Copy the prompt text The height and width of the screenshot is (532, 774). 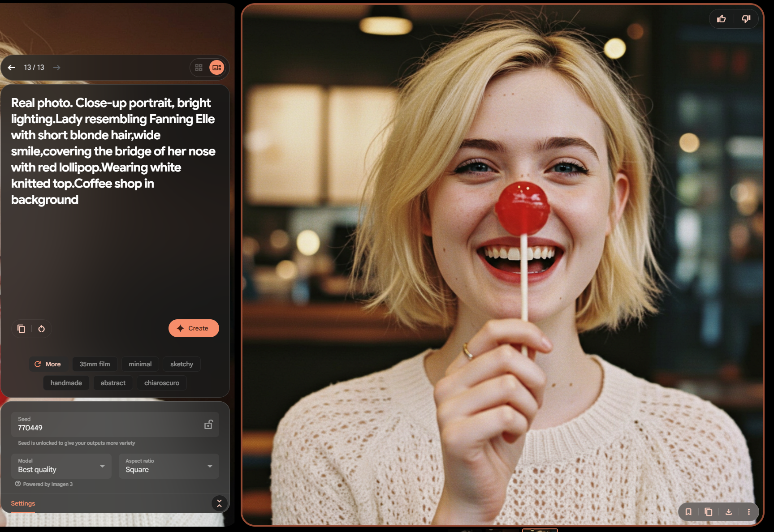coord(21,329)
